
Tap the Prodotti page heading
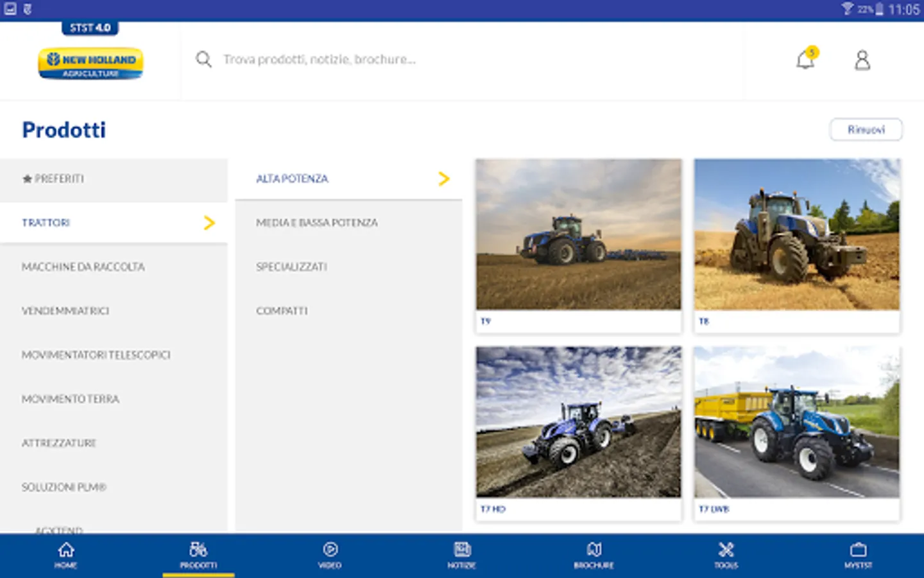(64, 130)
